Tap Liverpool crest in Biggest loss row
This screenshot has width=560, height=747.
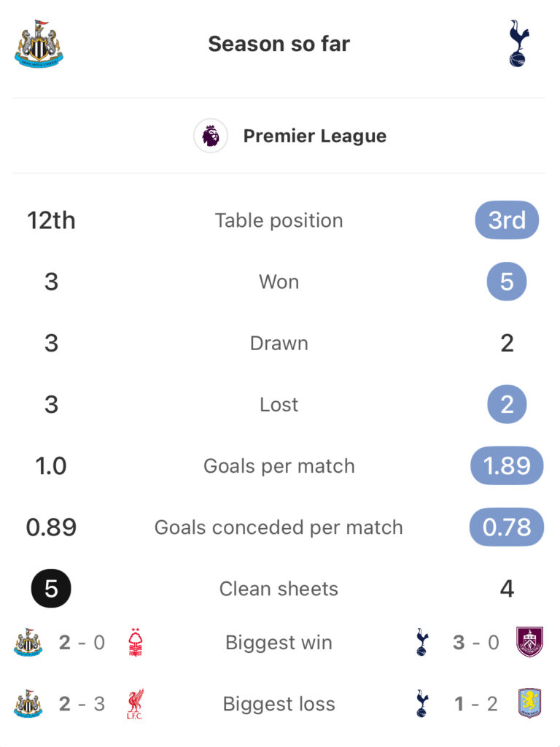(x=135, y=704)
